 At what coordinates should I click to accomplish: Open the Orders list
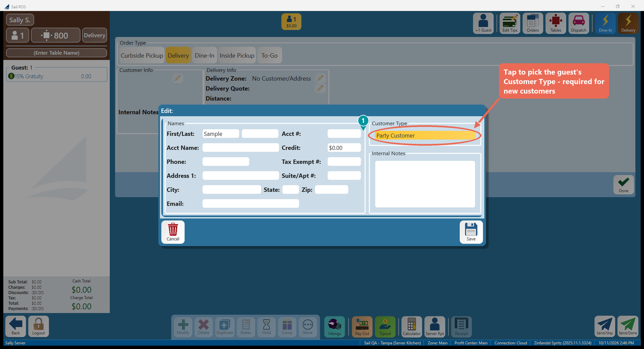click(533, 23)
